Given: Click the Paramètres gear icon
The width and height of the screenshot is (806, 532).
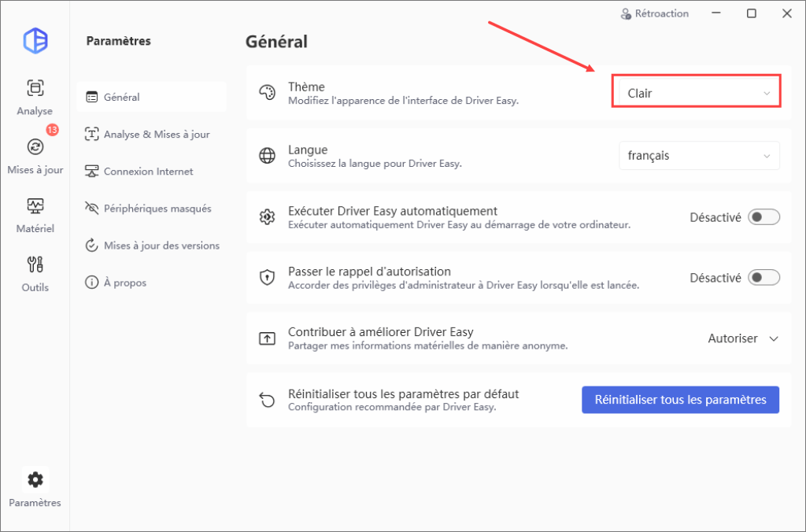Looking at the screenshot, I should 35,479.
